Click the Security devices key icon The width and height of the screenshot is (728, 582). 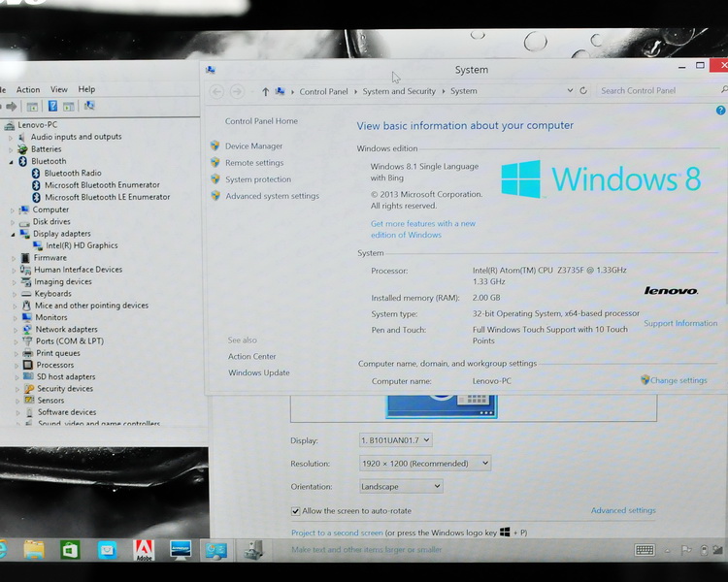pos(29,388)
